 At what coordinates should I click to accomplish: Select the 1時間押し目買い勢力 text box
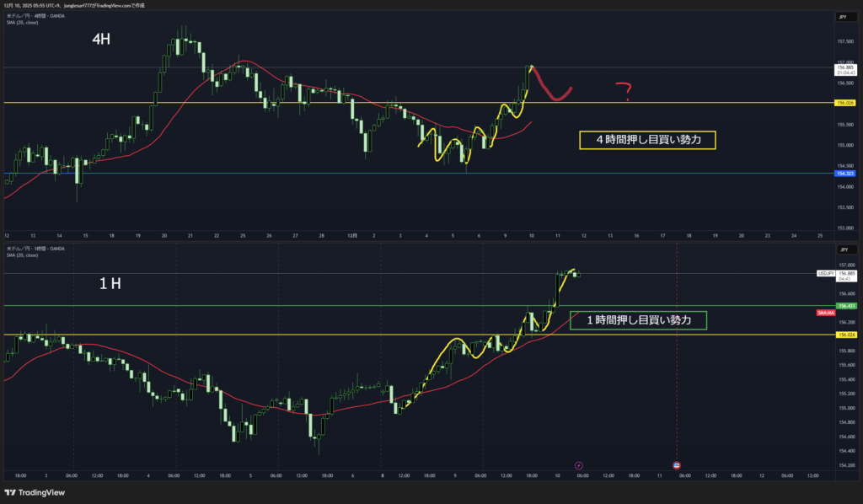(x=637, y=320)
